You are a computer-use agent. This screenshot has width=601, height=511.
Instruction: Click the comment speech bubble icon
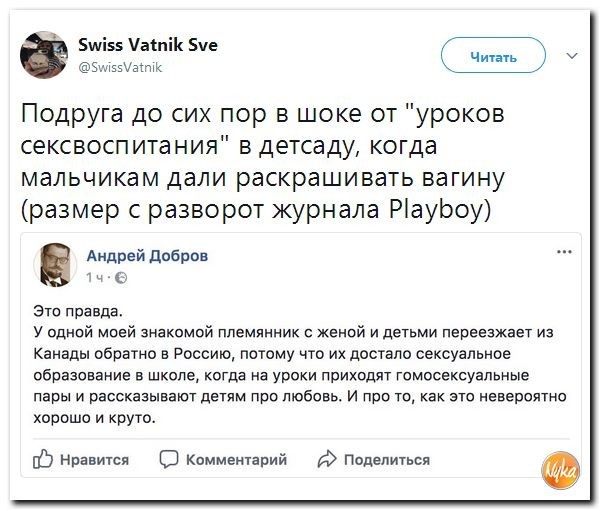[171, 459]
